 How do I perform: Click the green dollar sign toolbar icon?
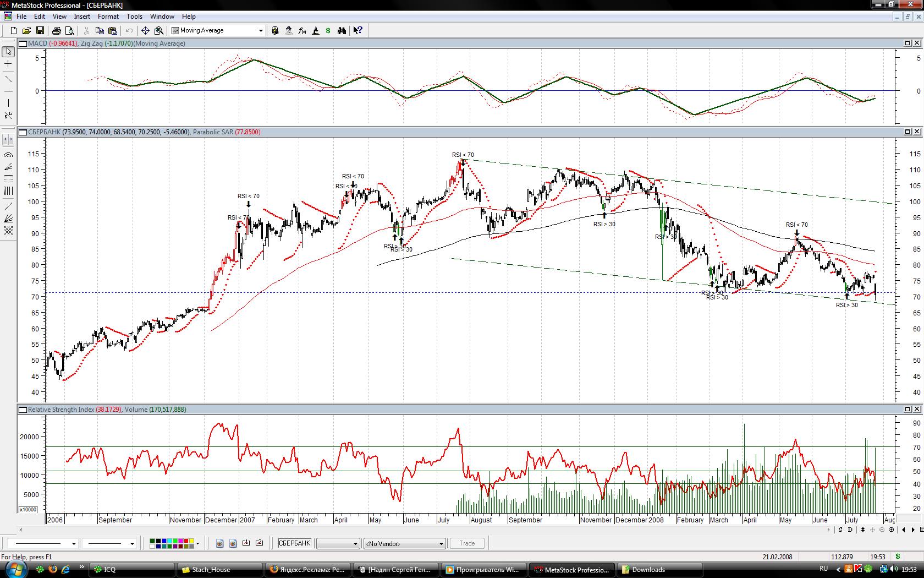(328, 31)
